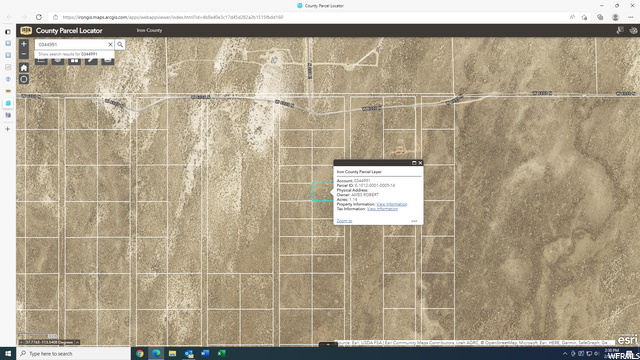Viewport: 640px width, 360px height.
Task: Click the County Parcel Locator browser tab
Action: click(x=320, y=6)
